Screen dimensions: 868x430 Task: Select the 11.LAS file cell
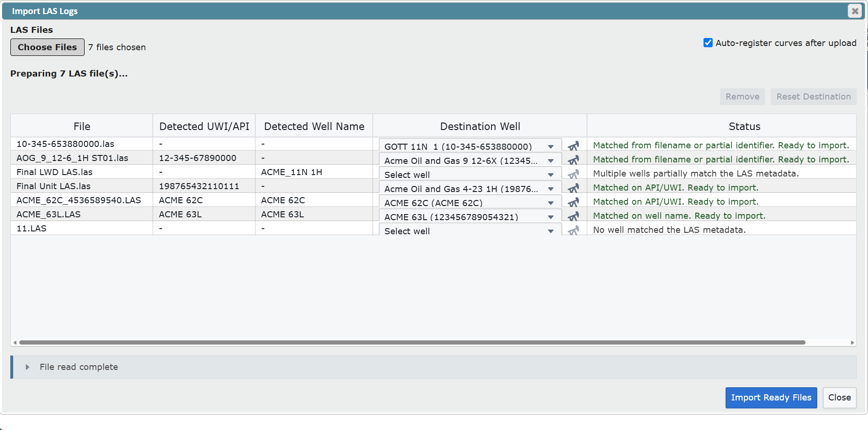click(82, 229)
